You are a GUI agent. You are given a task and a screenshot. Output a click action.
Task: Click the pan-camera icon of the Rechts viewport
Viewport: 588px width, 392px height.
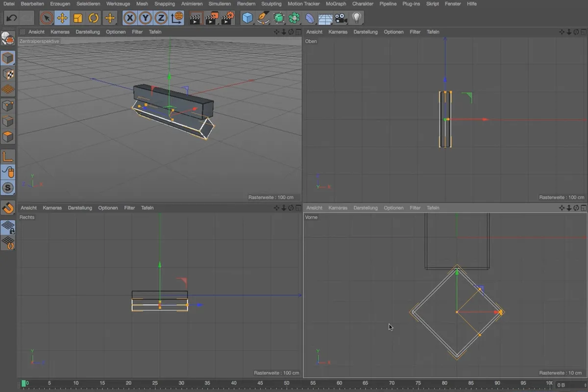click(276, 208)
